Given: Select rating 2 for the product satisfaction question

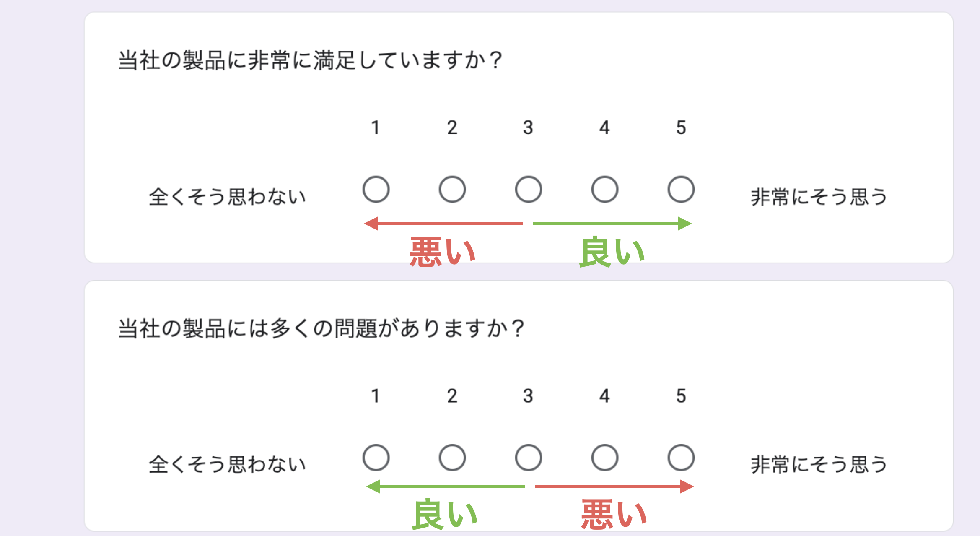Looking at the screenshot, I should [452, 189].
